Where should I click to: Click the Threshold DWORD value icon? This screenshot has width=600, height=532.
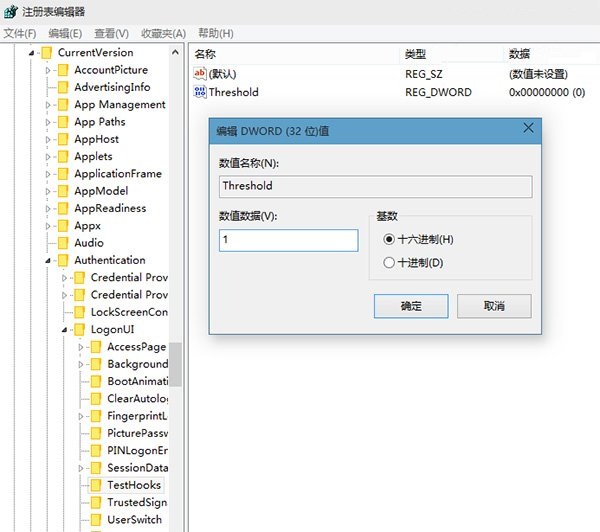(200, 92)
